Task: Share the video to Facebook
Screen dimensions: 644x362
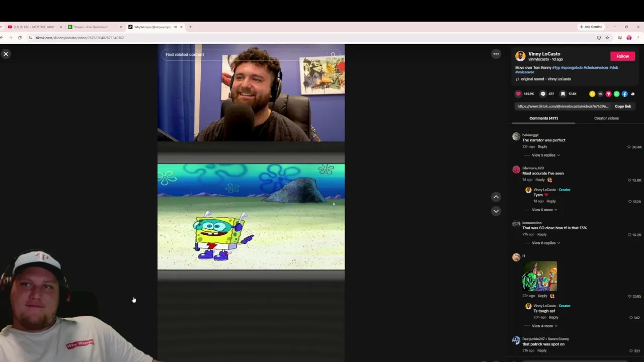Action: pos(624,94)
